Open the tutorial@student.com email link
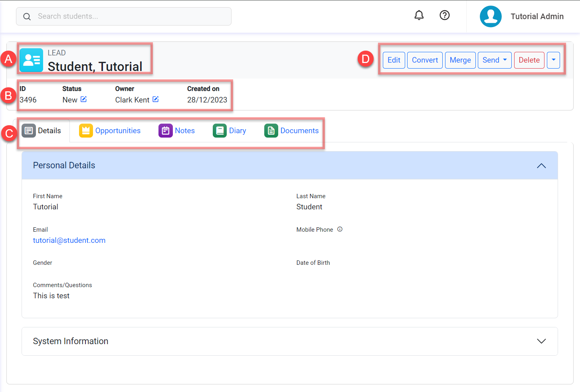The height and width of the screenshot is (392, 580). click(69, 240)
